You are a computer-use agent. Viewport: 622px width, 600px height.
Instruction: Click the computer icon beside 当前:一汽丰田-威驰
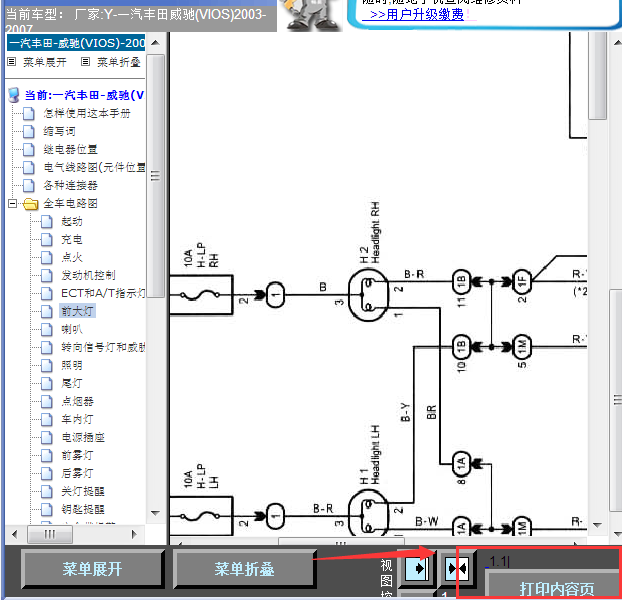click(x=14, y=95)
